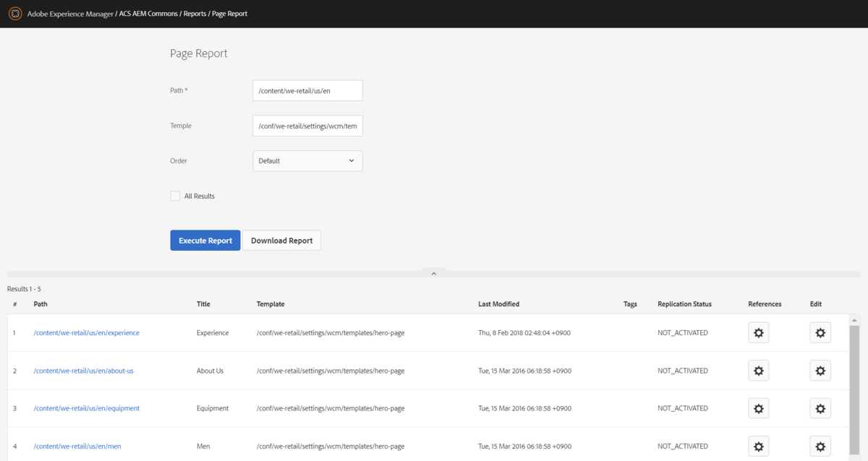Open References gear for Men row

759,446
